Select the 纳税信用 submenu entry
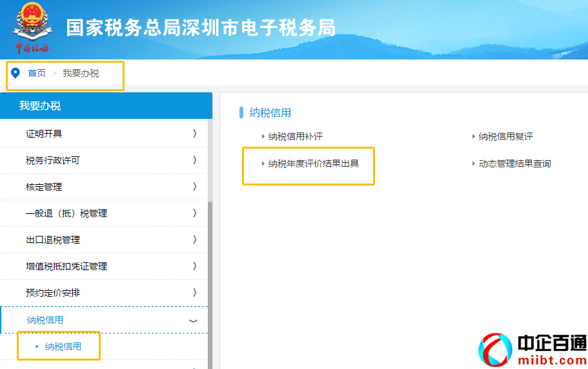This screenshot has height=369, width=588. click(x=63, y=346)
